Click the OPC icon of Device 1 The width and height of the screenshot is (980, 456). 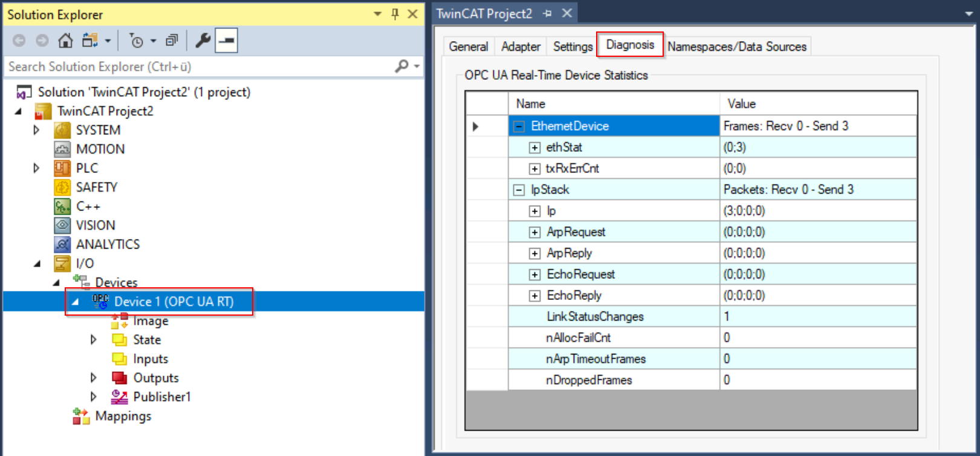coord(100,301)
